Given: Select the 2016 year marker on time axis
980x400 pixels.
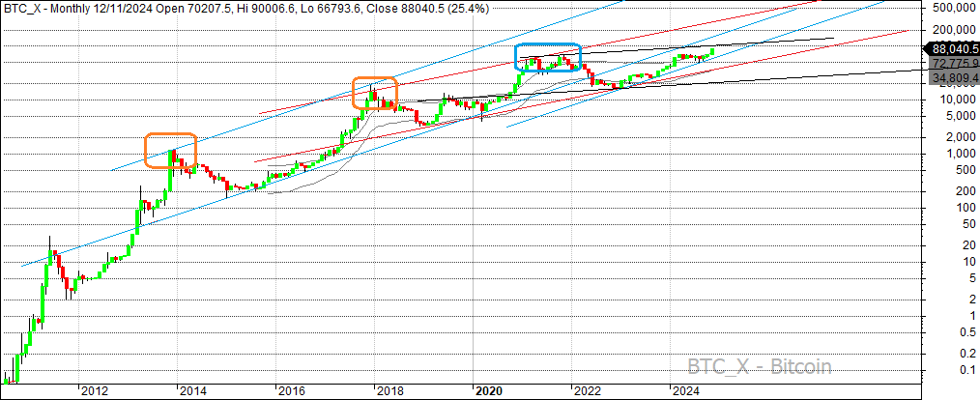Looking at the screenshot, I should [292, 391].
